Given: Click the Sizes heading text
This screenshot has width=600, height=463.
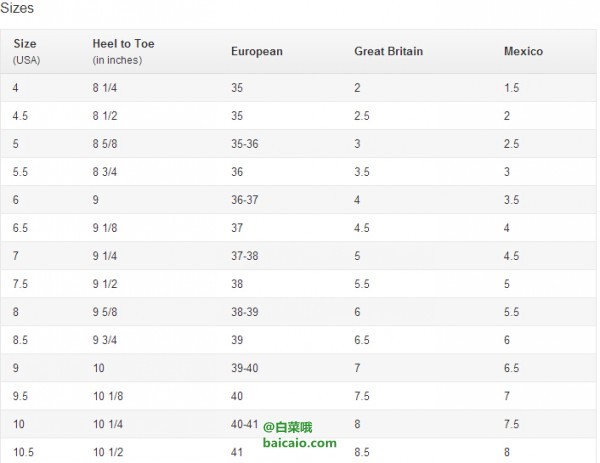Looking at the screenshot, I should tap(17, 8).
